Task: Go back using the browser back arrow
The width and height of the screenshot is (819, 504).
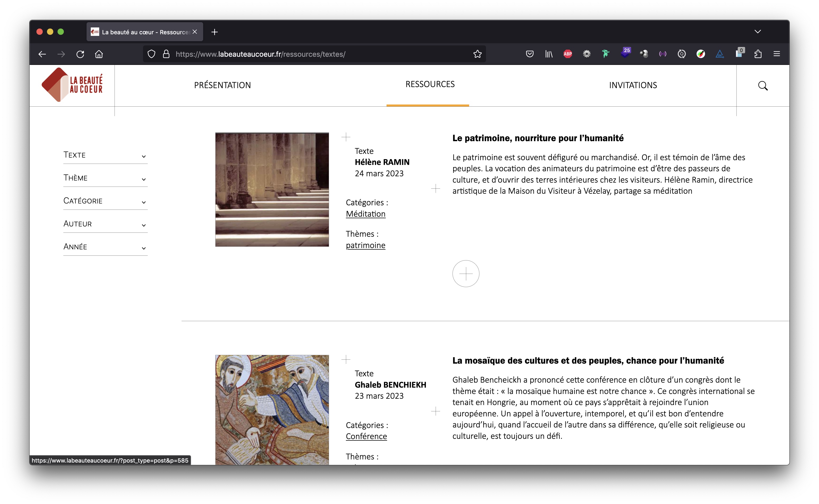Action: coord(42,54)
